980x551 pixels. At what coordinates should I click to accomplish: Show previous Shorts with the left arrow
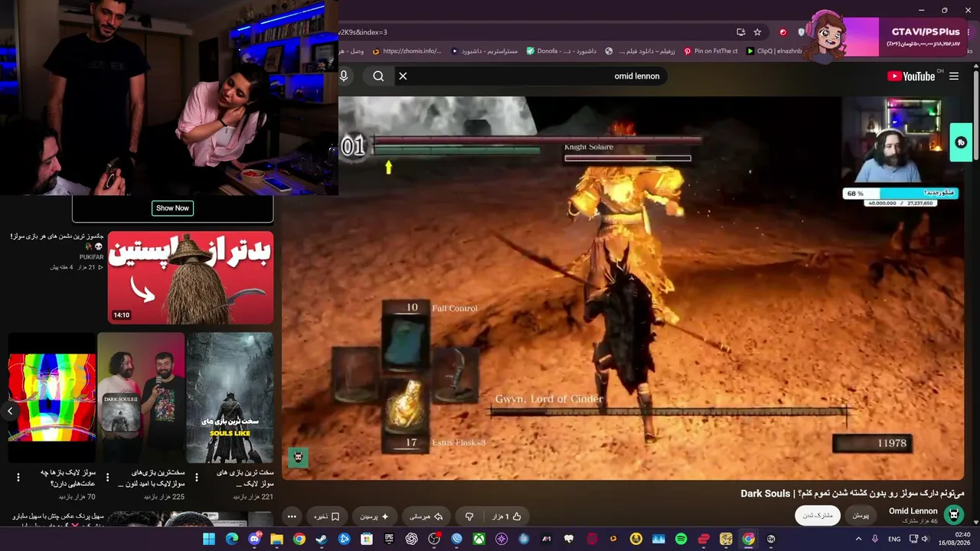(x=10, y=411)
